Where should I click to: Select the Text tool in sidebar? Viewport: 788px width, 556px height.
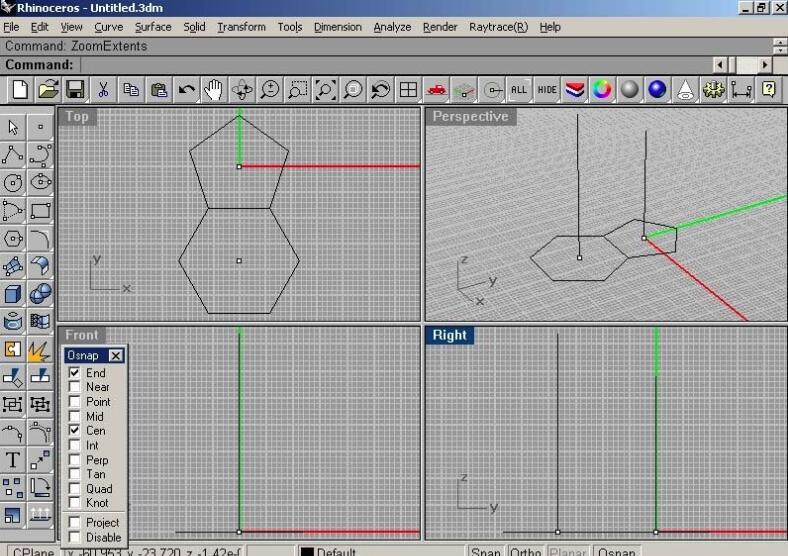(x=13, y=460)
